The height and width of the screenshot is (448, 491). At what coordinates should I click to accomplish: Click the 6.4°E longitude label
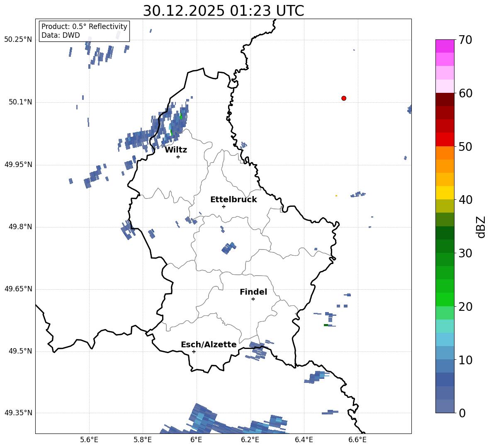(304, 440)
